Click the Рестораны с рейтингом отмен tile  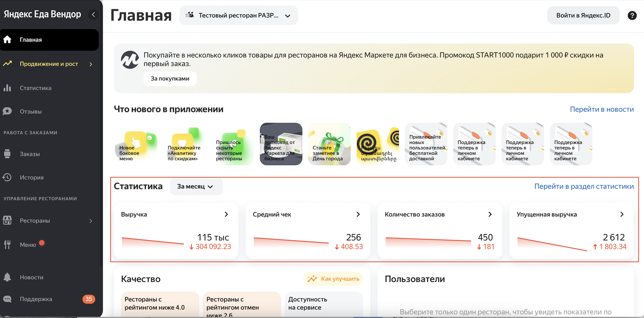point(242,304)
